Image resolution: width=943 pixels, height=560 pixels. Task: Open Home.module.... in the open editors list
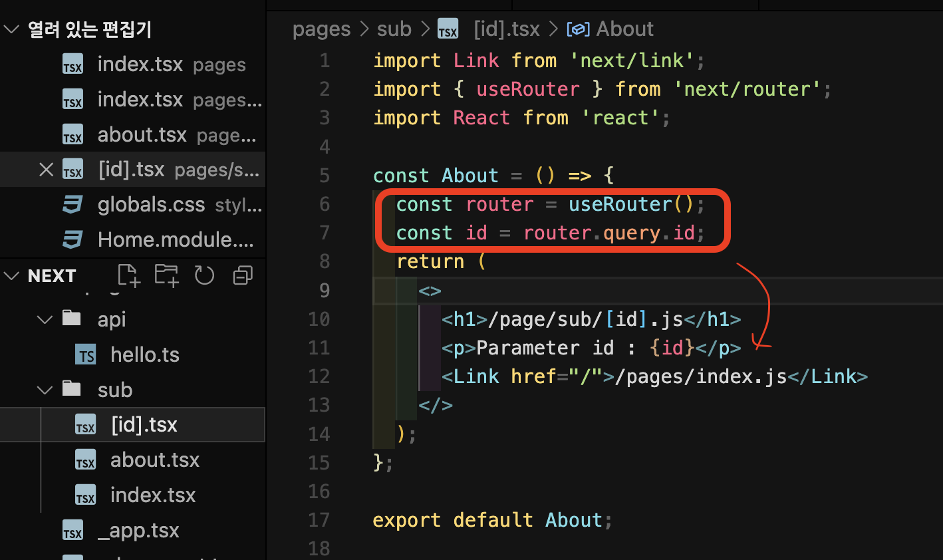(133, 239)
